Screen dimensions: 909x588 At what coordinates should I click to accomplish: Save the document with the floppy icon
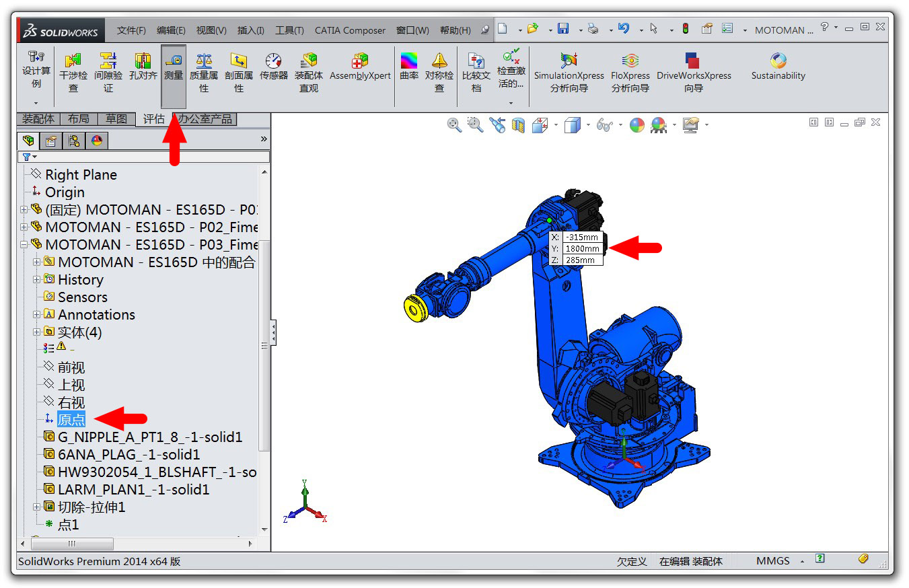tap(563, 29)
